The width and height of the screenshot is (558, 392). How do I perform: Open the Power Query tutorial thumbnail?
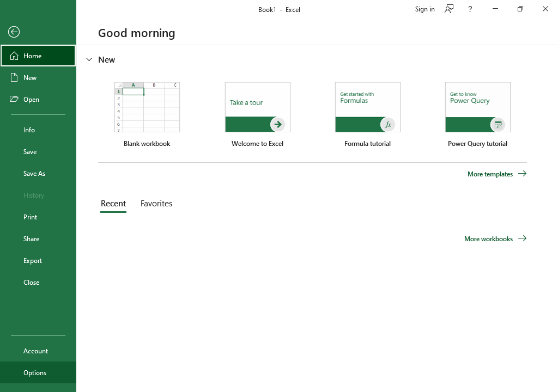point(477,107)
